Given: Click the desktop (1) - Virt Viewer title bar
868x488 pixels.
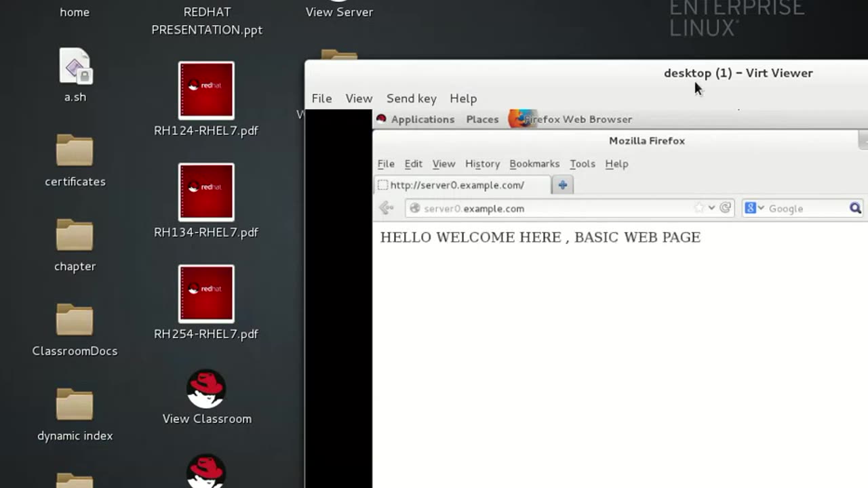Looking at the screenshot, I should 738,73.
